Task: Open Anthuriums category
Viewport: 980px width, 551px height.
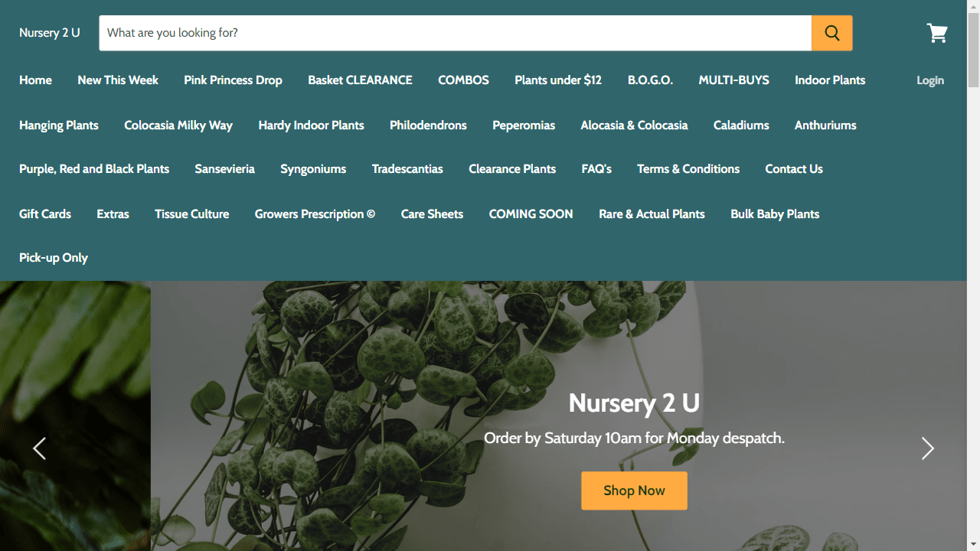Action: coord(825,126)
